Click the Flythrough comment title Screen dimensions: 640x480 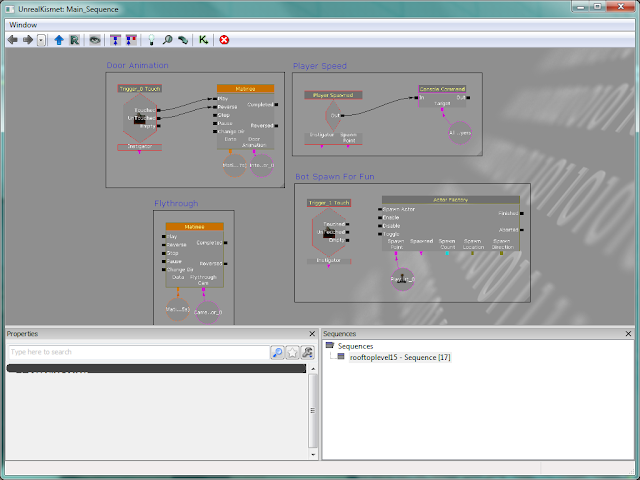click(176, 203)
